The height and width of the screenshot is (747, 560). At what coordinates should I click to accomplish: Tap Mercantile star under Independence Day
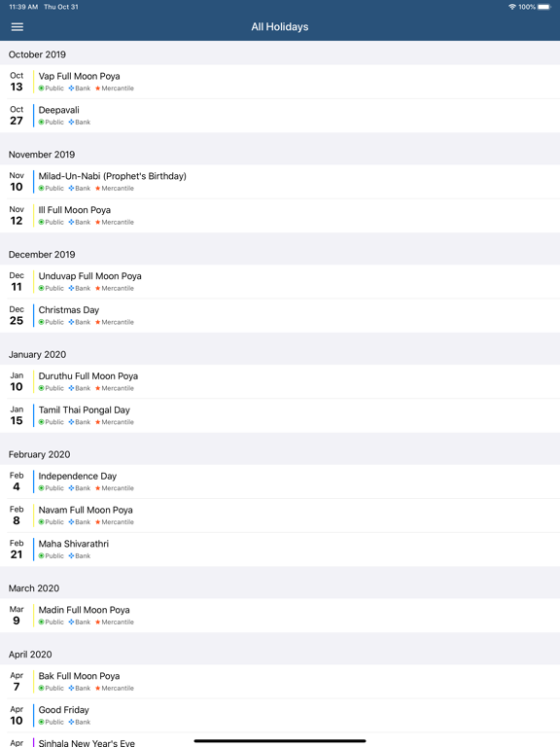[x=97, y=488]
